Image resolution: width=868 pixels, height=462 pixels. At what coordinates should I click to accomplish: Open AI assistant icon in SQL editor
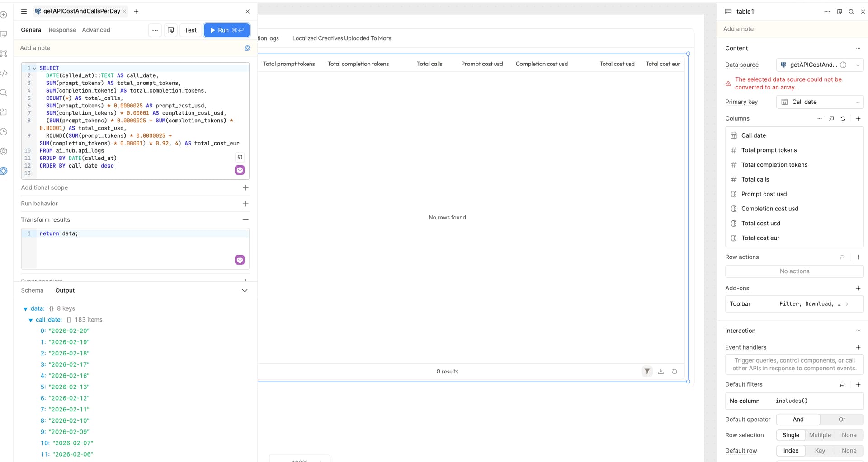(240, 170)
